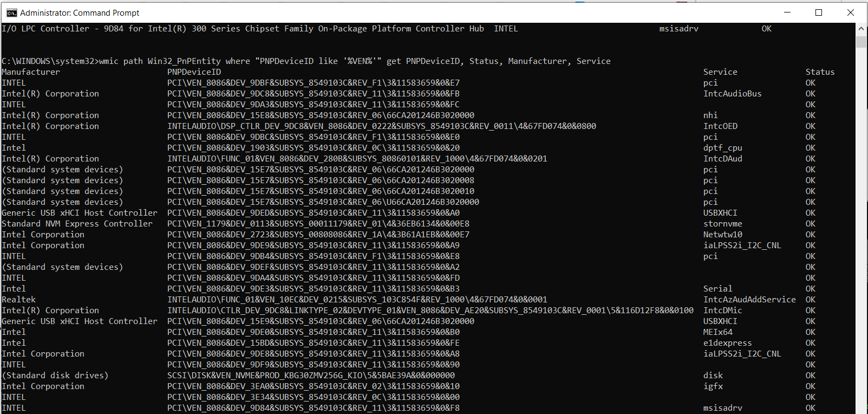Maximize the Command Prompt window

pyautogui.click(x=819, y=12)
